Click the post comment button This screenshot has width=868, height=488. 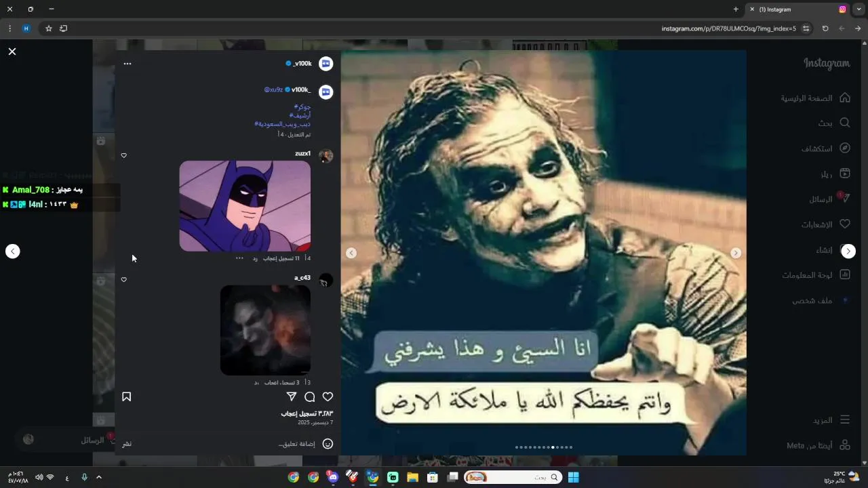(x=127, y=444)
